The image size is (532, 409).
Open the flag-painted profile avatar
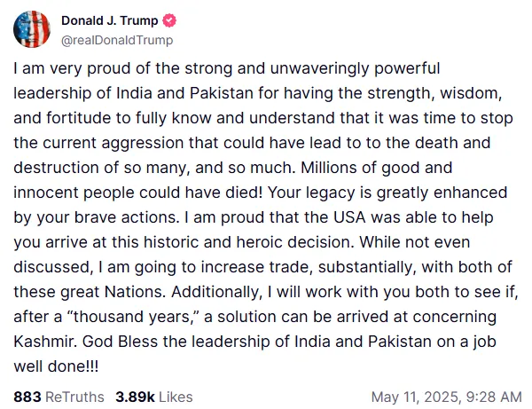pos(32,29)
